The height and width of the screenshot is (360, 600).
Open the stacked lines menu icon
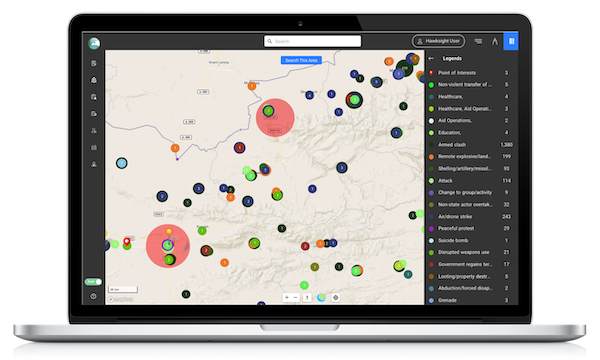click(478, 41)
